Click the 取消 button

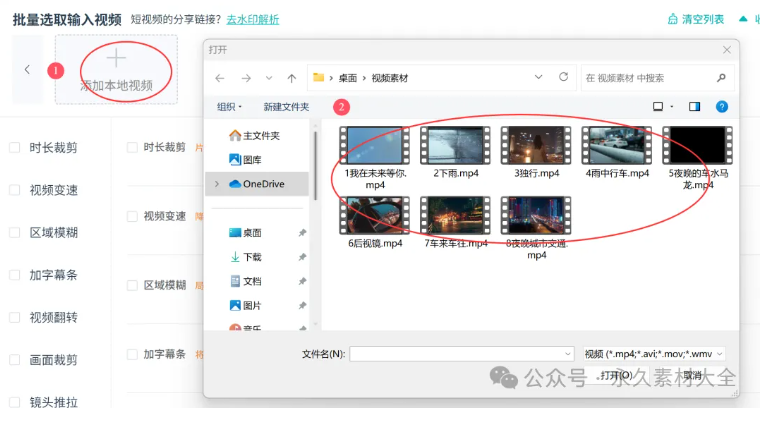(x=692, y=375)
